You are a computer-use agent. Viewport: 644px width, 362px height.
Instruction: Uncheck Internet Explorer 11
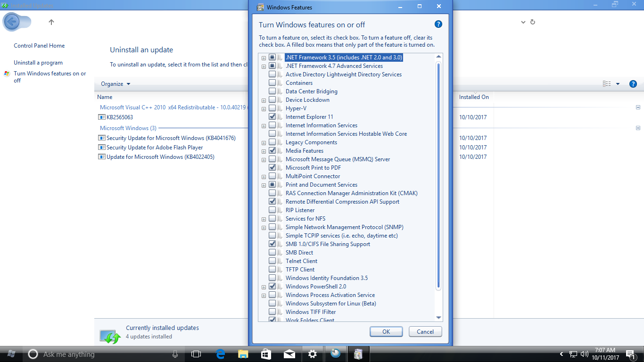tap(272, 117)
